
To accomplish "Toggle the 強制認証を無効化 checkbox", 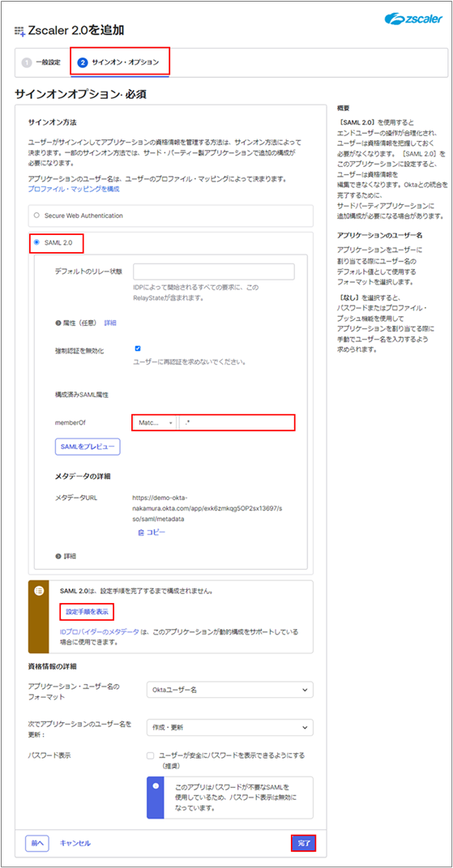I will [x=138, y=348].
